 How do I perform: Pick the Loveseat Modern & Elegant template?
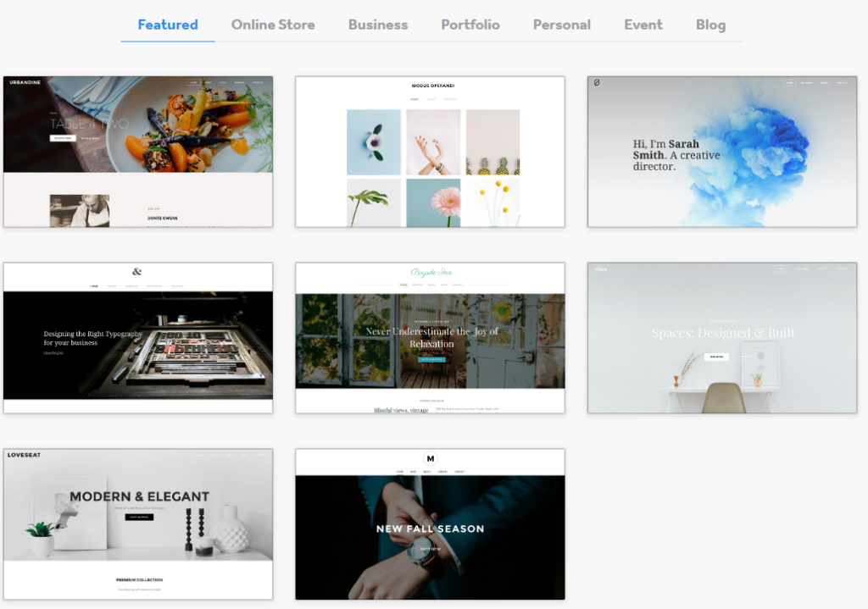(138, 523)
